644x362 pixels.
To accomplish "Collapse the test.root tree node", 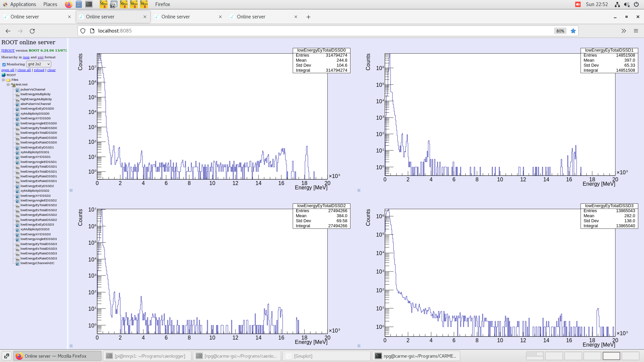I will point(8,84).
